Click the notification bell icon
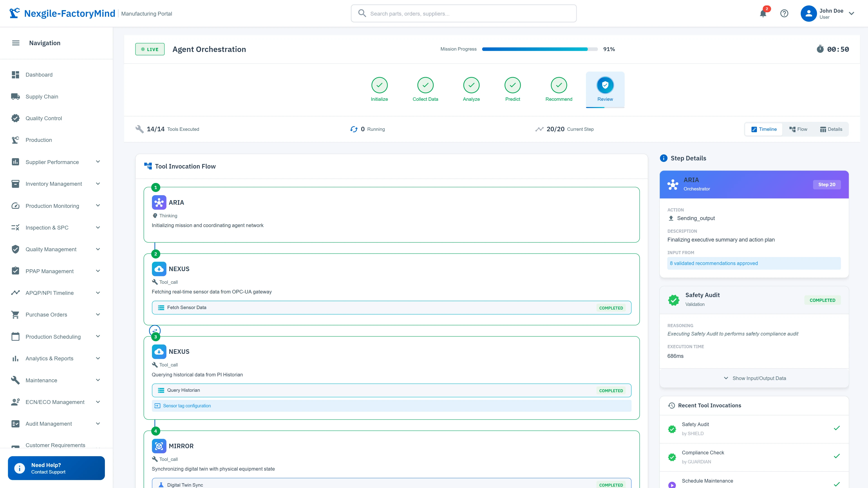Viewport: 868px width, 488px height. (x=763, y=14)
